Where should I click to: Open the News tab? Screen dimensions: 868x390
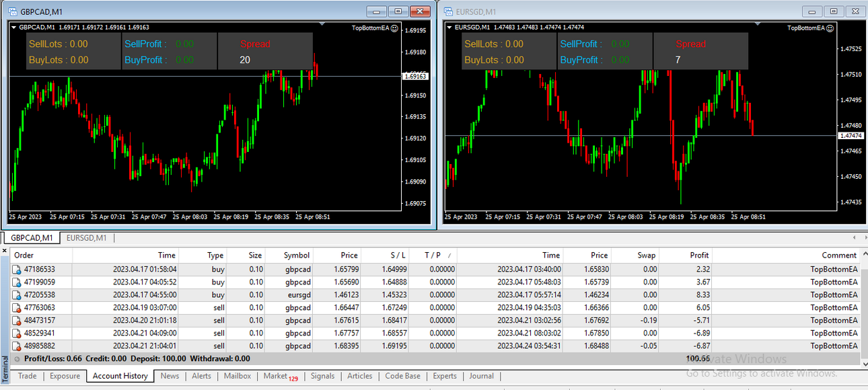(170, 376)
